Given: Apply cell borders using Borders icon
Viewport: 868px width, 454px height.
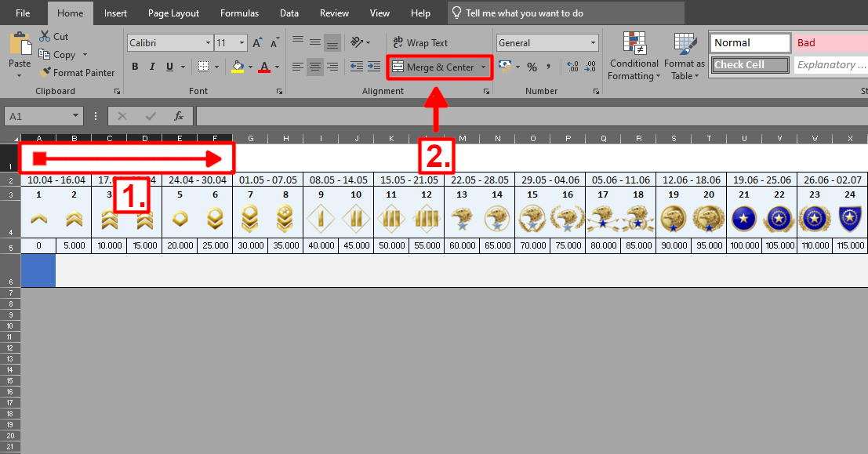Looking at the screenshot, I should 204,67.
